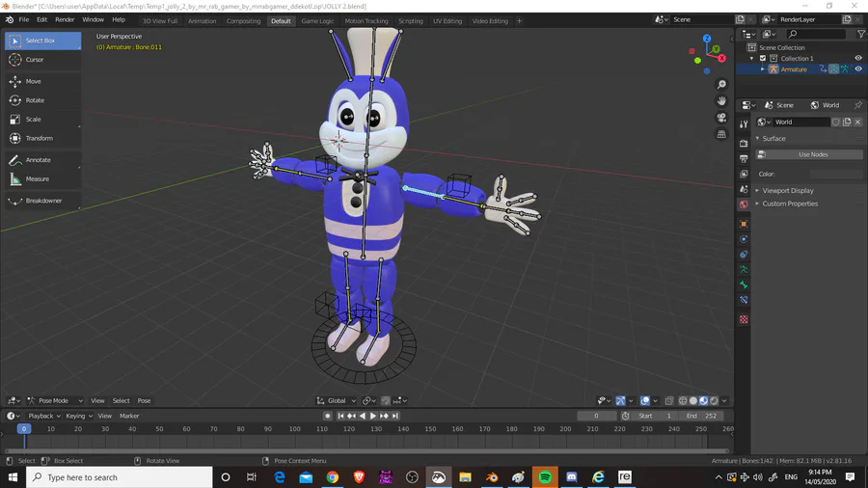This screenshot has height=488, width=868.
Task: Open View Layer properties tab
Action: click(744, 174)
